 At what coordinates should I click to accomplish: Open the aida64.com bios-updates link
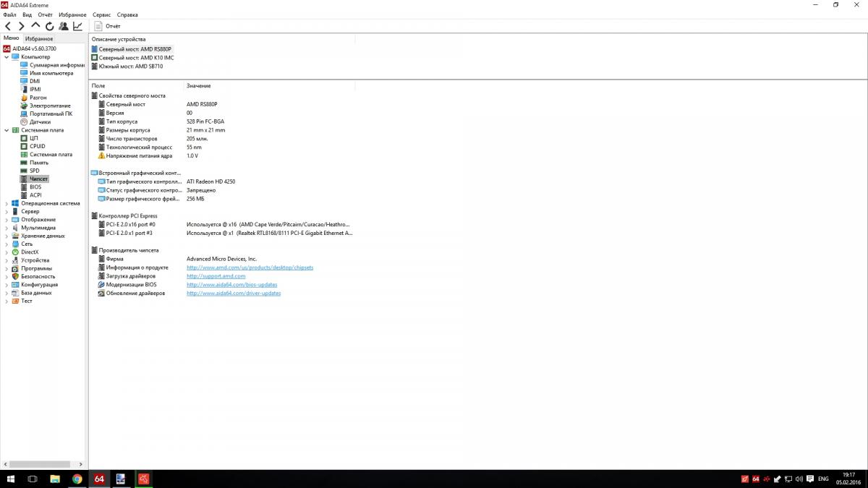coord(231,285)
